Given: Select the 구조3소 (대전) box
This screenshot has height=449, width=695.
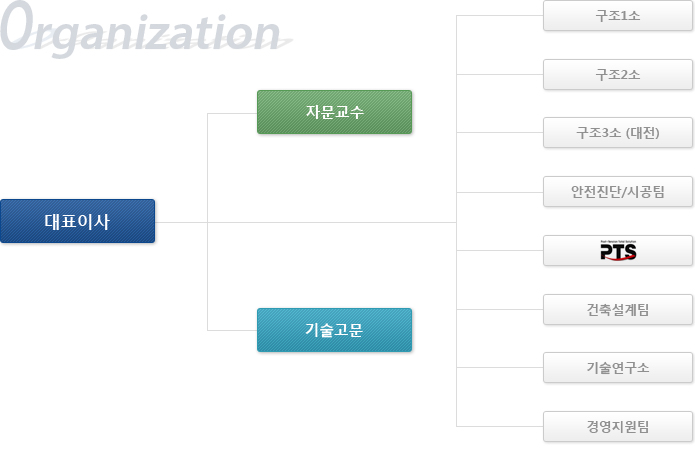Looking at the screenshot, I should [x=618, y=133].
